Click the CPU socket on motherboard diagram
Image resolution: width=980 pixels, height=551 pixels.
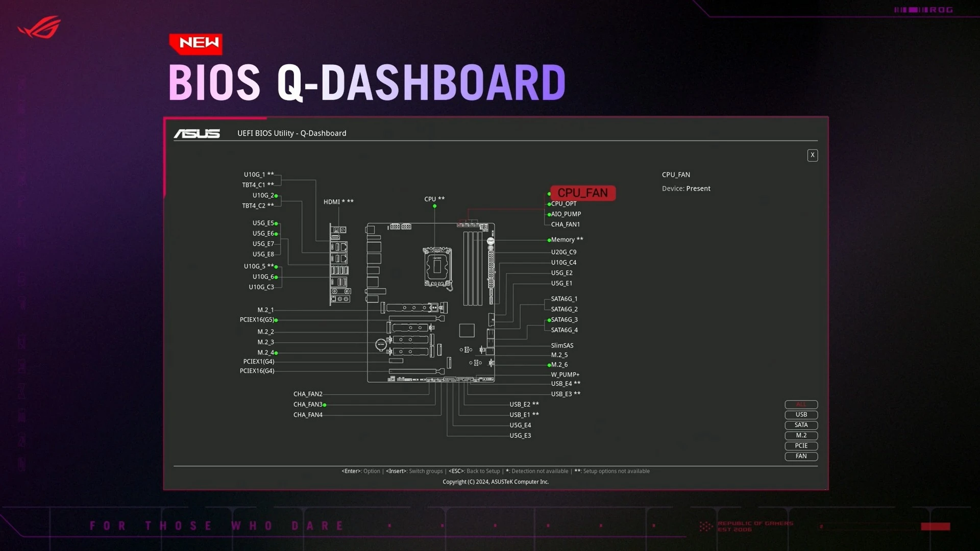tap(437, 268)
